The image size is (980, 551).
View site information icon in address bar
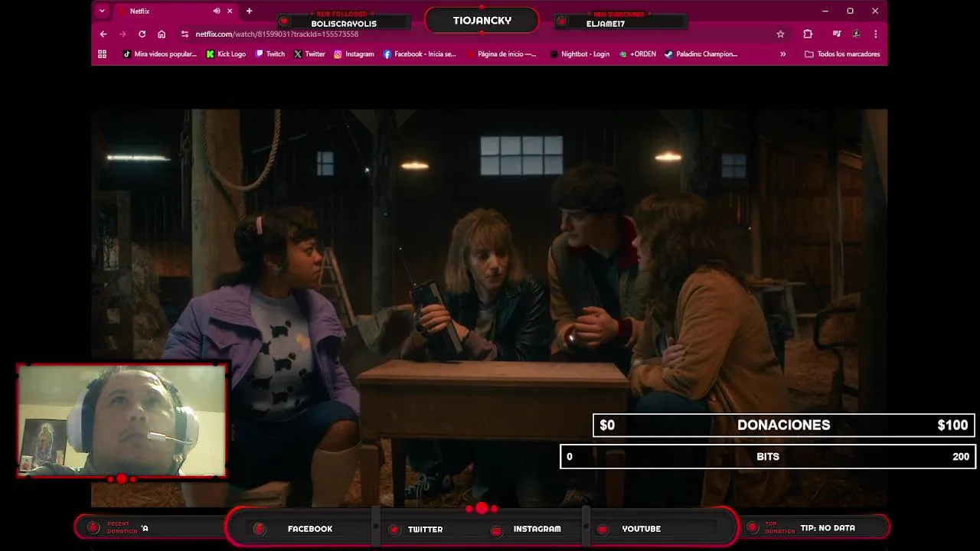(x=185, y=34)
